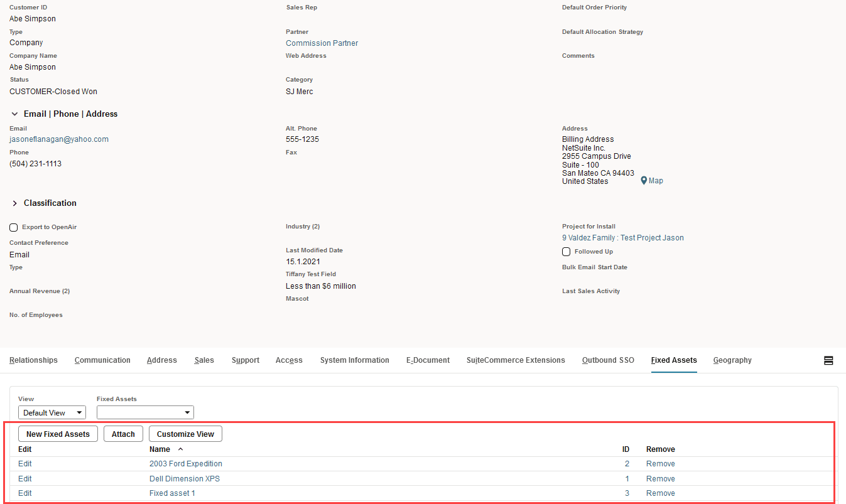Switch to the Relationships tab
This screenshot has height=504, width=846.
tap(33, 360)
